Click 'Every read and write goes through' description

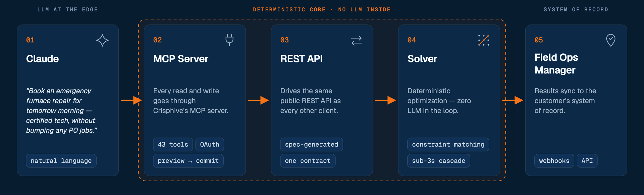191,101
